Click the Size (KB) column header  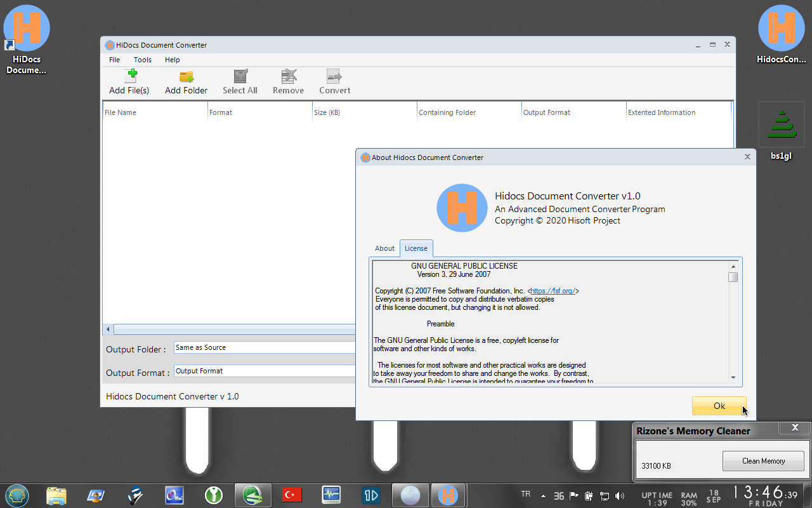tap(365, 112)
